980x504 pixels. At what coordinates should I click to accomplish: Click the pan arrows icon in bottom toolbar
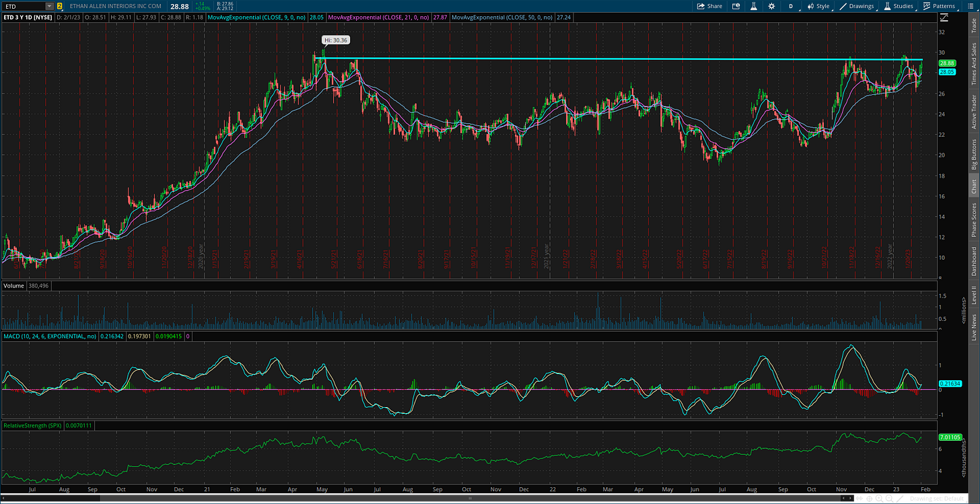point(859,498)
